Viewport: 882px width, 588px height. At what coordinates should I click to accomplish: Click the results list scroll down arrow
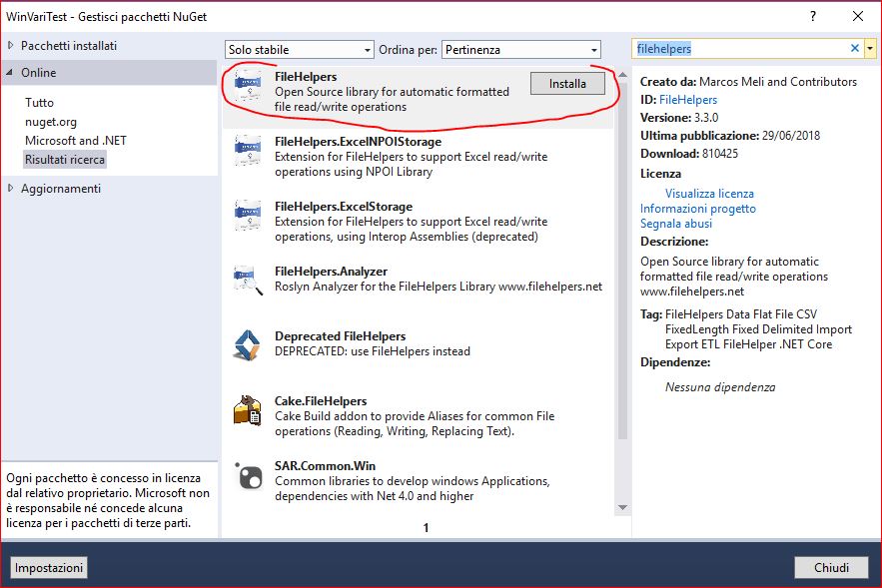click(622, 507)
